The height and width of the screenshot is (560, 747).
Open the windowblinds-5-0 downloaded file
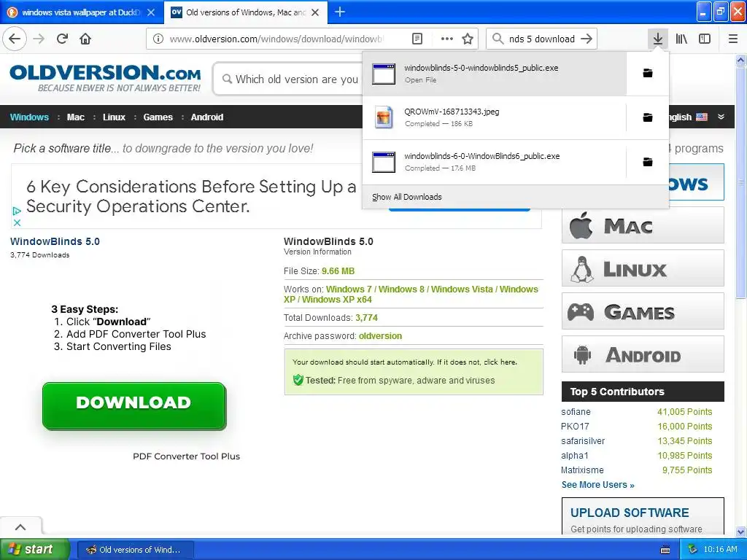495,74
